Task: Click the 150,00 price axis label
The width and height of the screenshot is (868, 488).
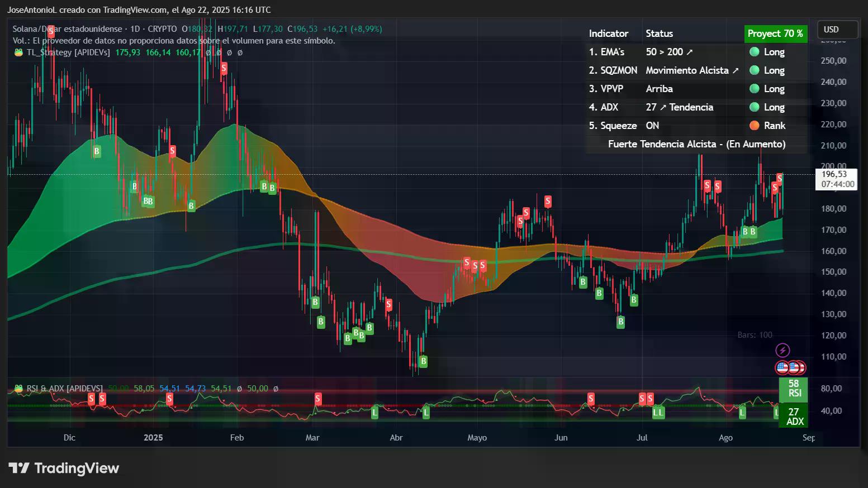Action: pos(833,272)
